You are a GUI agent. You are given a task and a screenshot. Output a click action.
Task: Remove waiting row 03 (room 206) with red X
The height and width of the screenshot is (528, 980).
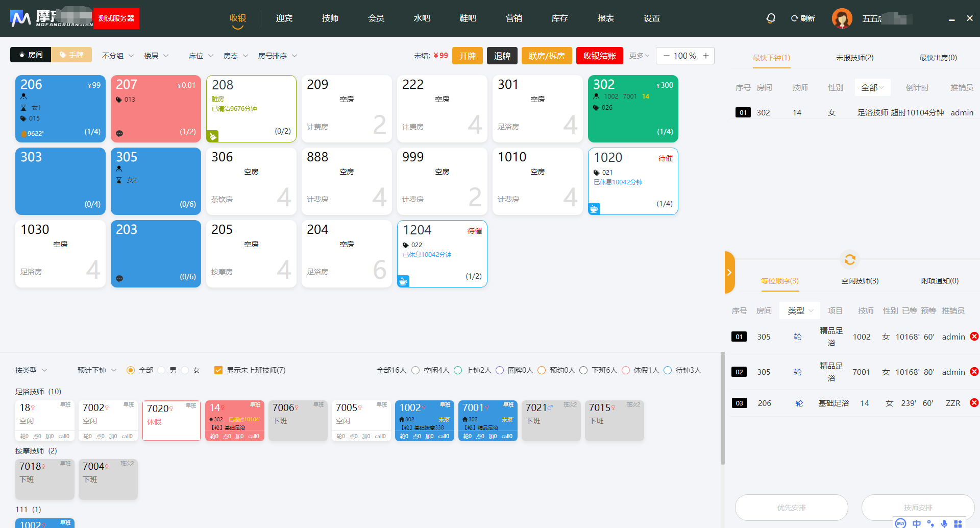[974, 402]
